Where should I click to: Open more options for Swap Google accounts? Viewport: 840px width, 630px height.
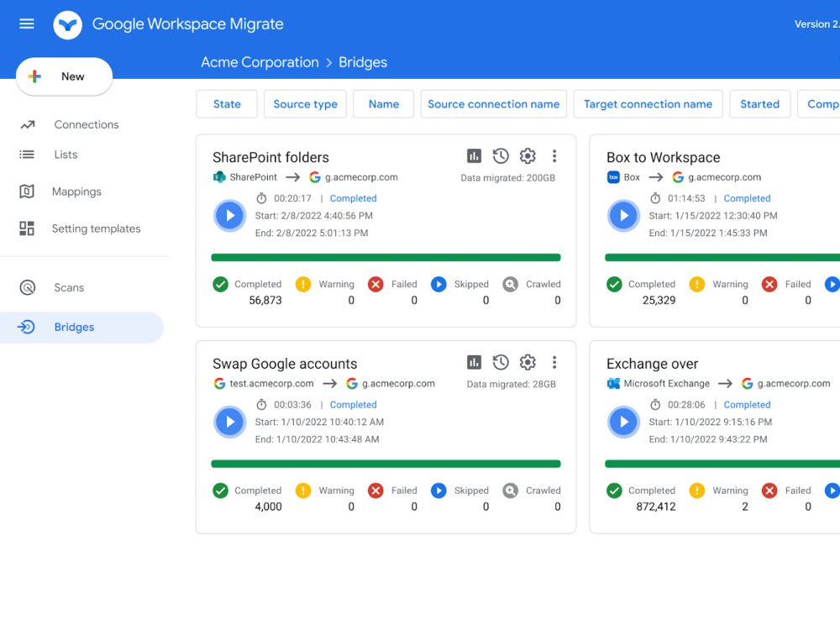pyautogui.click(x=554, y=362)
